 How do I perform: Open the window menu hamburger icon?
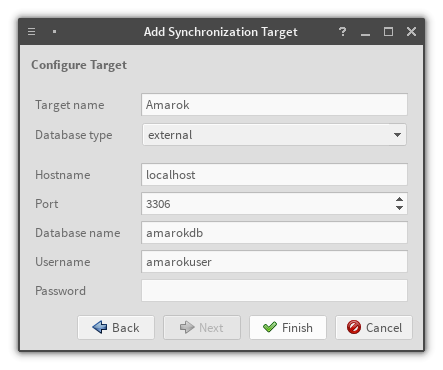click(x=32, y=32)
